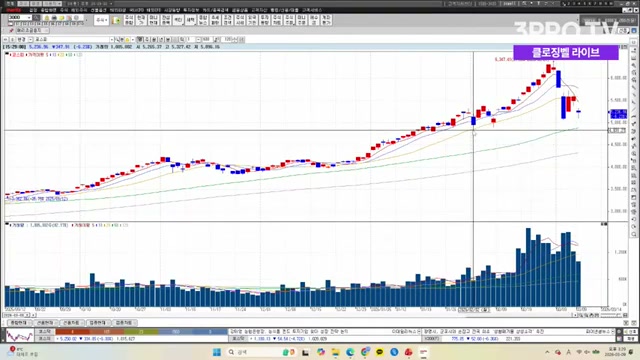
Task: Click the yellow bell icon in chart toolbar
Action: 127,40
